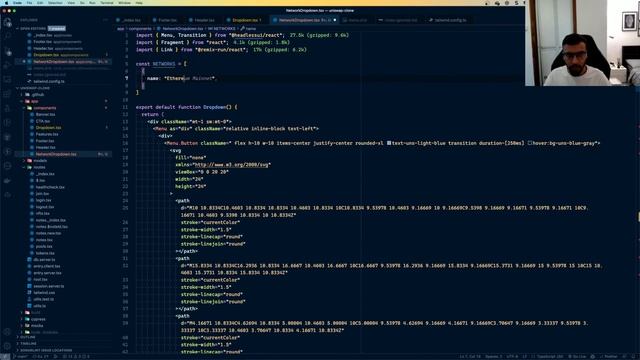
Task: Expand the Timeline panel
Action: 29,344
